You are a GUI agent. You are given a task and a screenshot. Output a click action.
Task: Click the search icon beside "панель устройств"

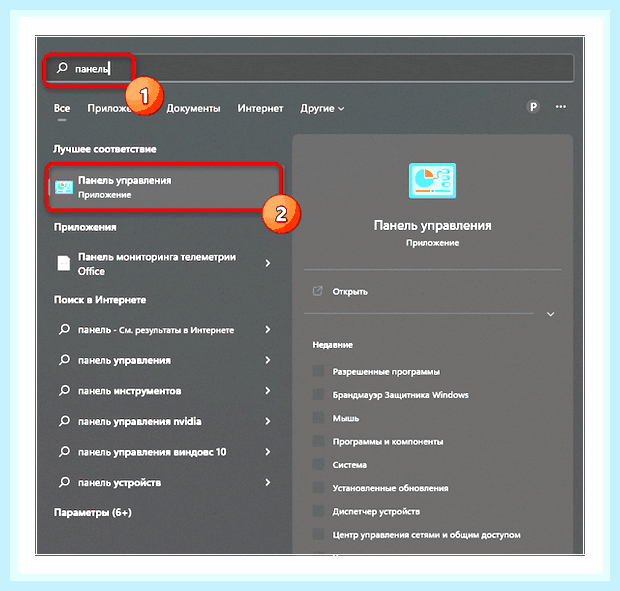click(x=64, y=482)
